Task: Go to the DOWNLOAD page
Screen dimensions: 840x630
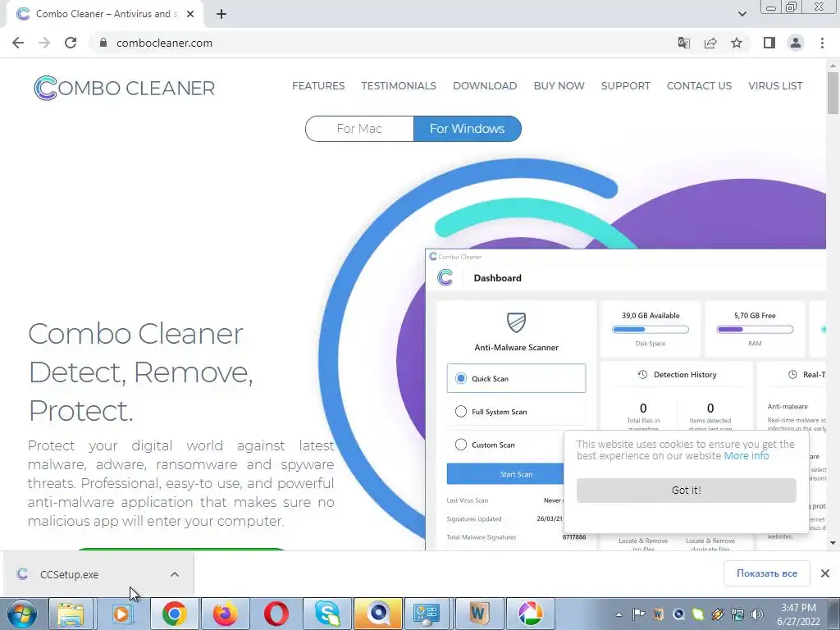Action: (x=485, y=85)
